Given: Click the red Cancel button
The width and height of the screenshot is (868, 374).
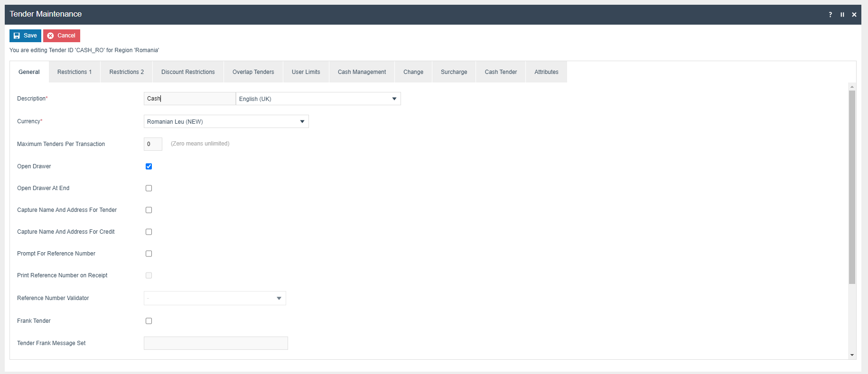Looking at the screenshot, I should pos(62,36).
